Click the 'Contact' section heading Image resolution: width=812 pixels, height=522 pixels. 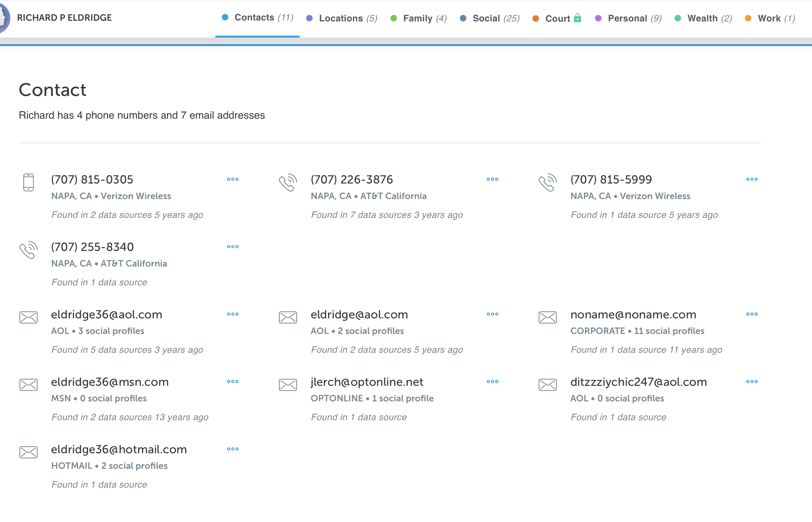click(53, 90)
